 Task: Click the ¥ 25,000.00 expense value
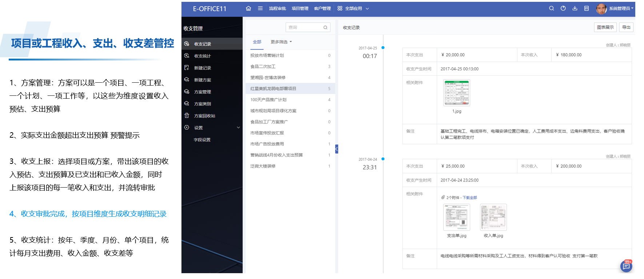pyautogui.click(x=453, y=166)
